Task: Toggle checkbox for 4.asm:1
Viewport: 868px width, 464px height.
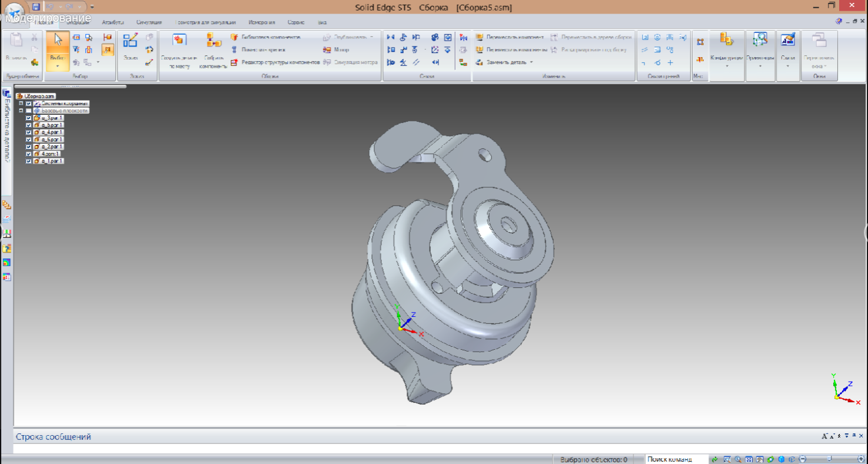Action: pos(29,154)
